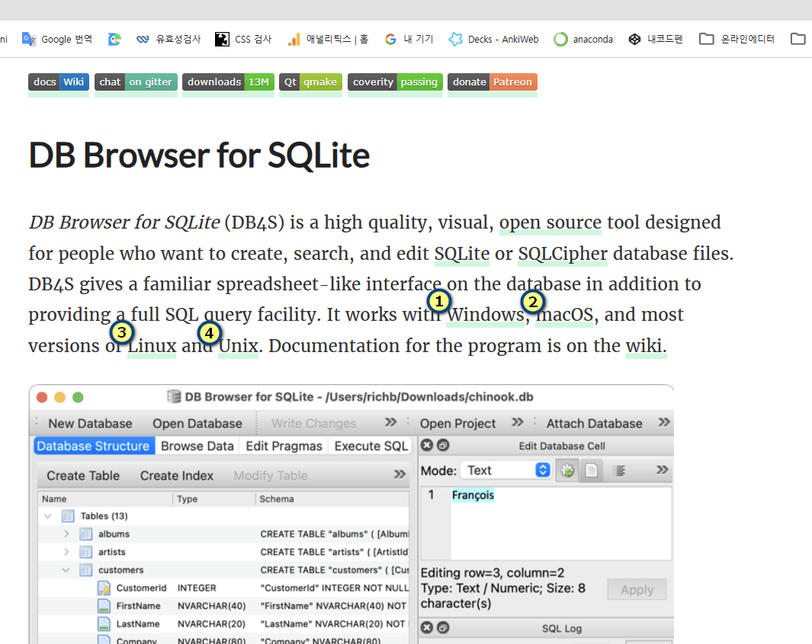812x644 pixels.
Task: Click the wiki documentation link
Action: 645,346
